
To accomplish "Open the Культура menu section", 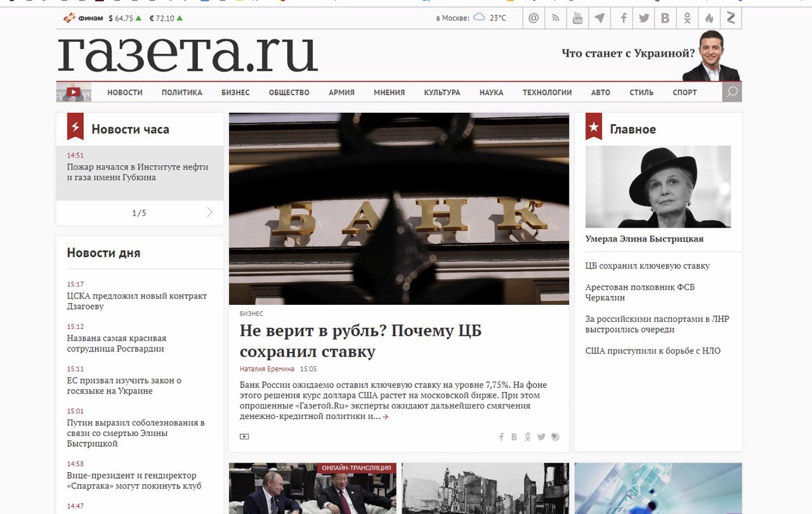I will click(442, 93).
